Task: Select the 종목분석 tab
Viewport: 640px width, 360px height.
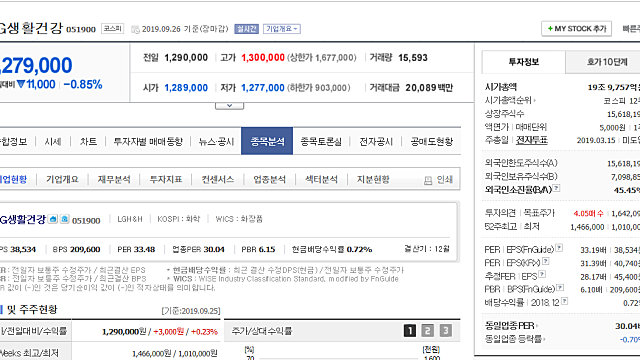Action: point(267,141)
